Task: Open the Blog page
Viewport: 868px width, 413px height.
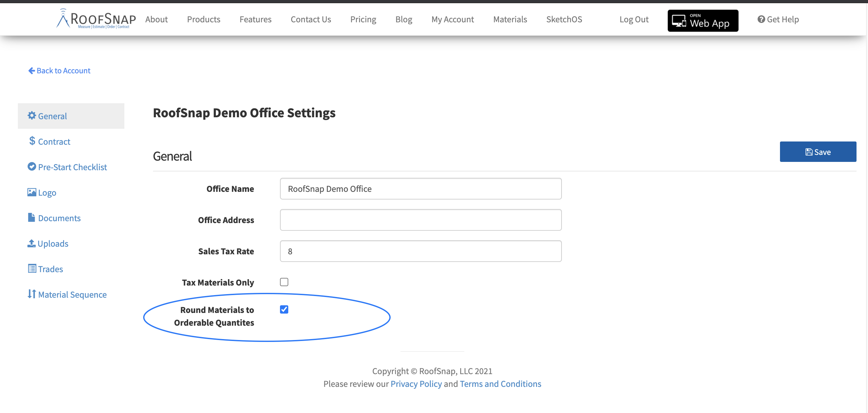Action: [x=404, y=19]
